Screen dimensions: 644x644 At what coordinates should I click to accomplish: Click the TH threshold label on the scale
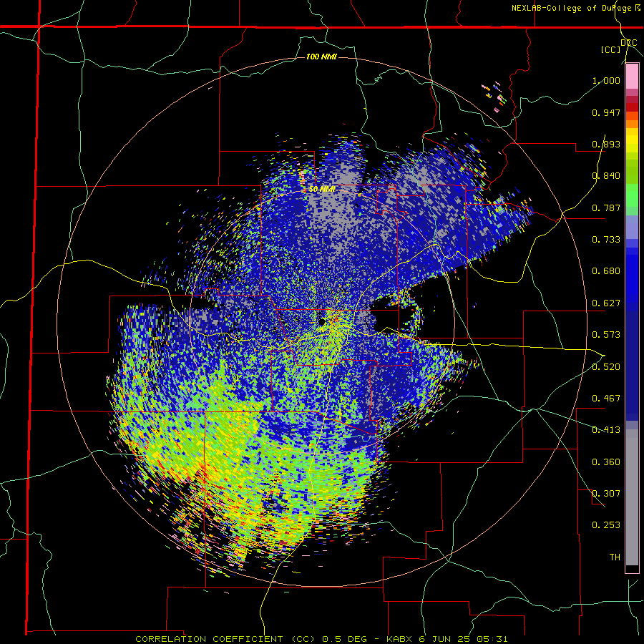[x=615, y=557]
